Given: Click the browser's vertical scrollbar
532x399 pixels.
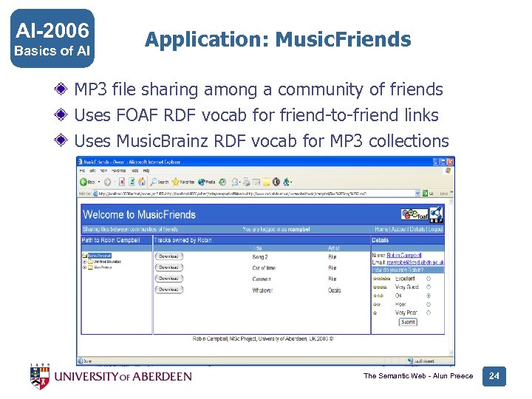Looking at the screenshot, I should pos(451,278).
